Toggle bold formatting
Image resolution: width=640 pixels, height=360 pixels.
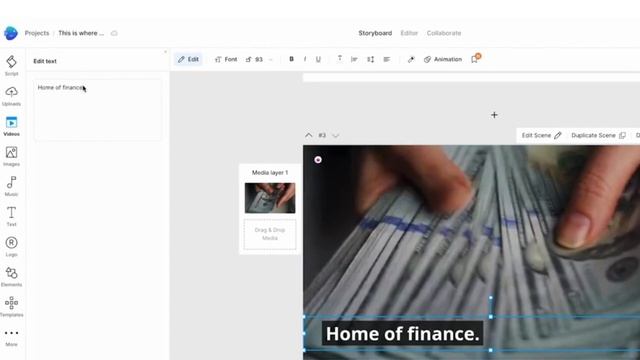(x=291, y=59)
